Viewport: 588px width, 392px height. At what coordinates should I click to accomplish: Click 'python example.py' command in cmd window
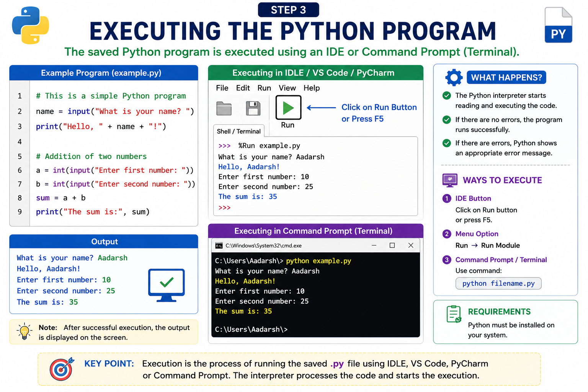(318, 261)
